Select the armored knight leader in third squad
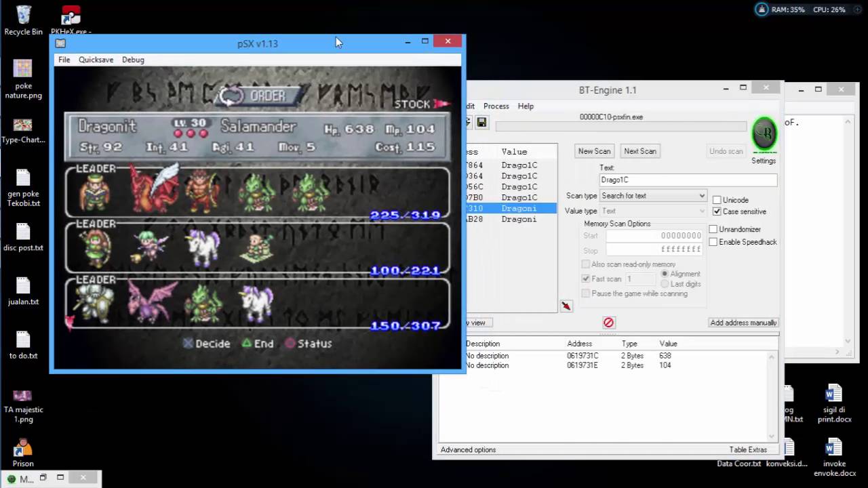 (94, 302)
